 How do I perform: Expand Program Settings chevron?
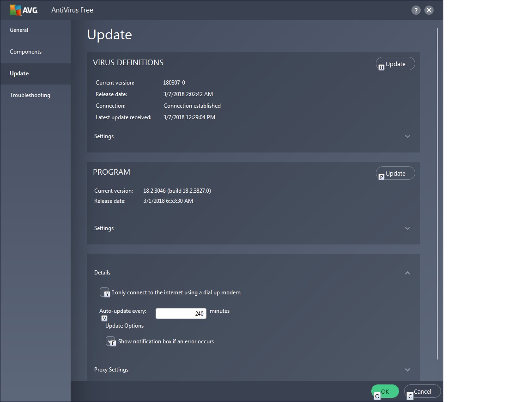click(x=407, y=228)
